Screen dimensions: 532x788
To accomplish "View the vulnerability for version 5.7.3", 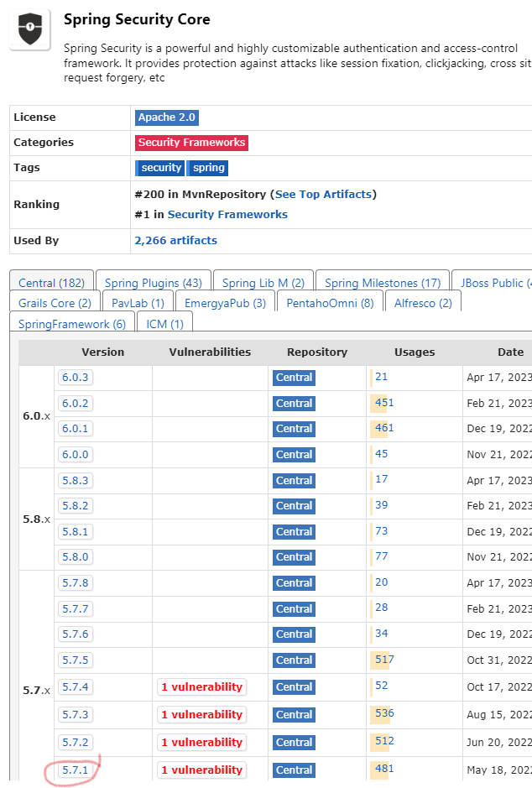I will [x=202, y=715].
